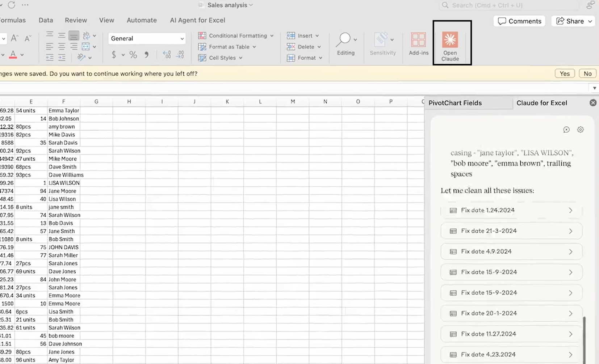Screen dimensions: 599x364
Task: Open the Comments pane button
Action: [x=519, y=21]
